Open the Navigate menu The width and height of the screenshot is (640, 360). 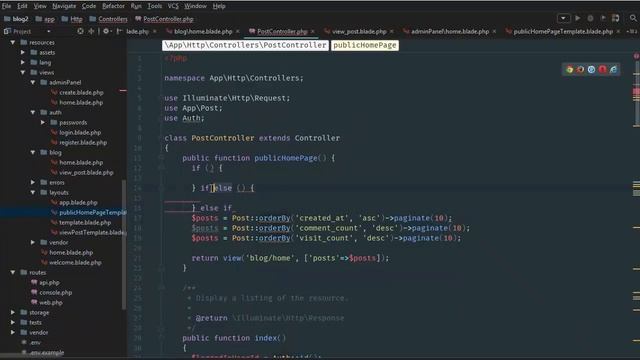(x=64, y=6)
